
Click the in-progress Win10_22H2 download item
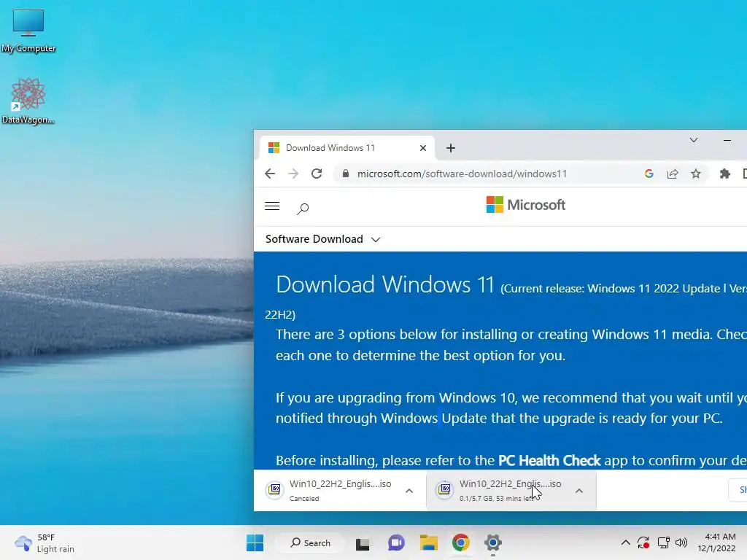click(x=511, y=491)
